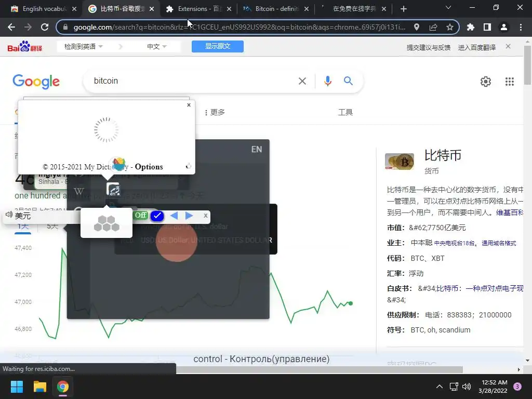Open location permission icon in address bar
532x399 pixels.
tap(417, 27)
